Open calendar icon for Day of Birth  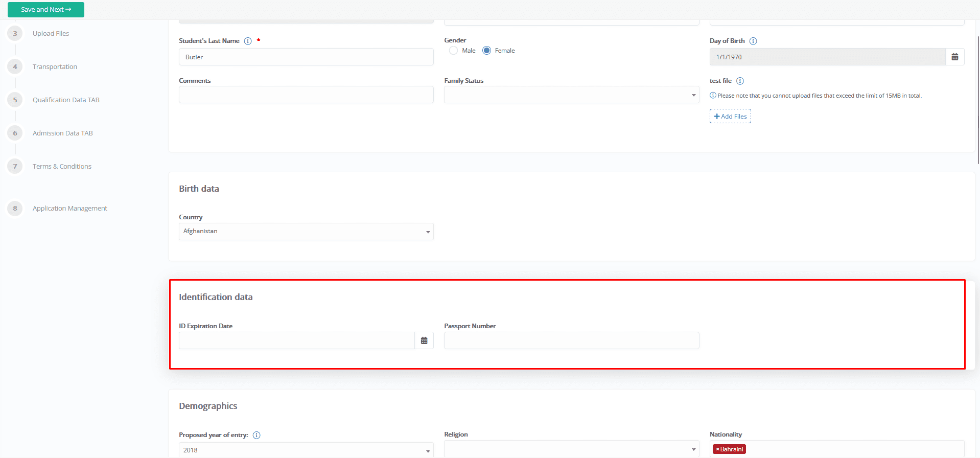(x=954, y=57)
